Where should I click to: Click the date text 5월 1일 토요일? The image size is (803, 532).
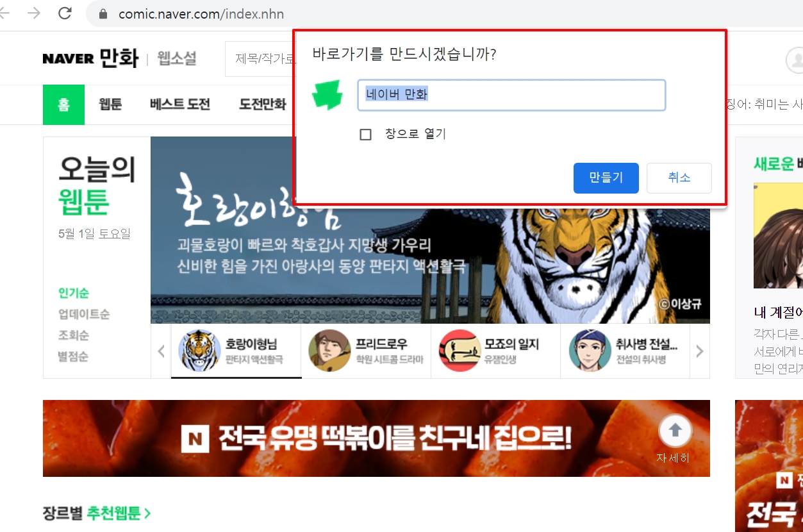94,233
